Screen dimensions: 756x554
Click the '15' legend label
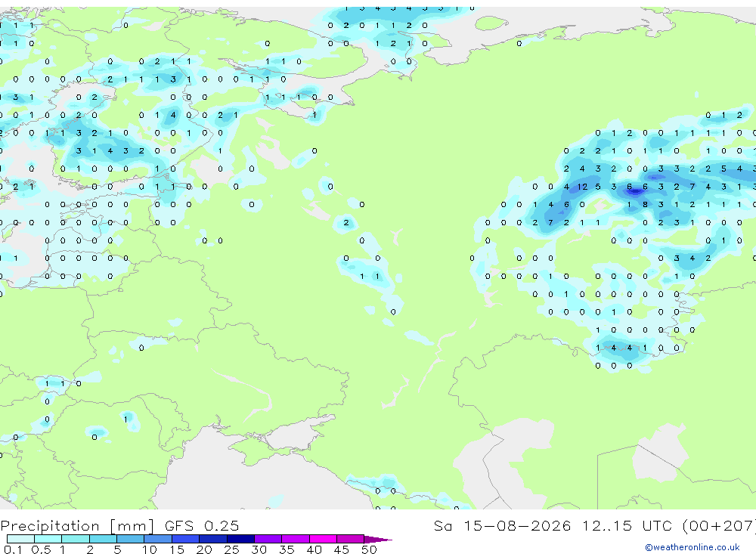[x=177, y=549]
